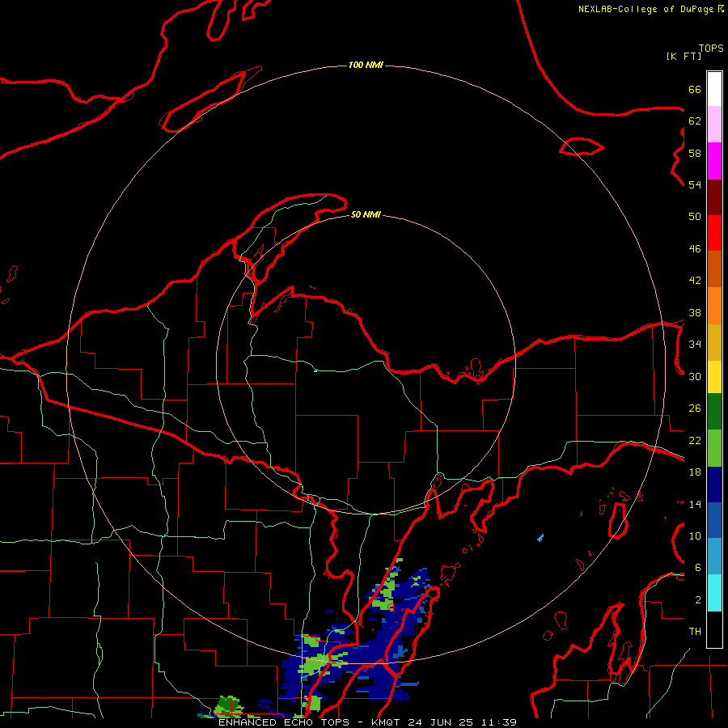Click the TH threshold legend label
This screenshot has height=728, width=728.
(x=695, y=632)
